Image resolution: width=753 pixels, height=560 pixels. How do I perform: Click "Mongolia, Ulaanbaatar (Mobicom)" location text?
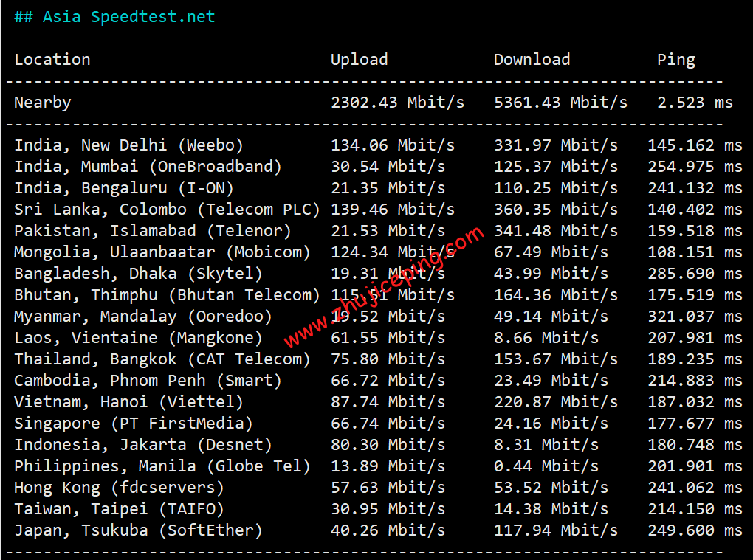pyautogui.click(x=162, y=252)
